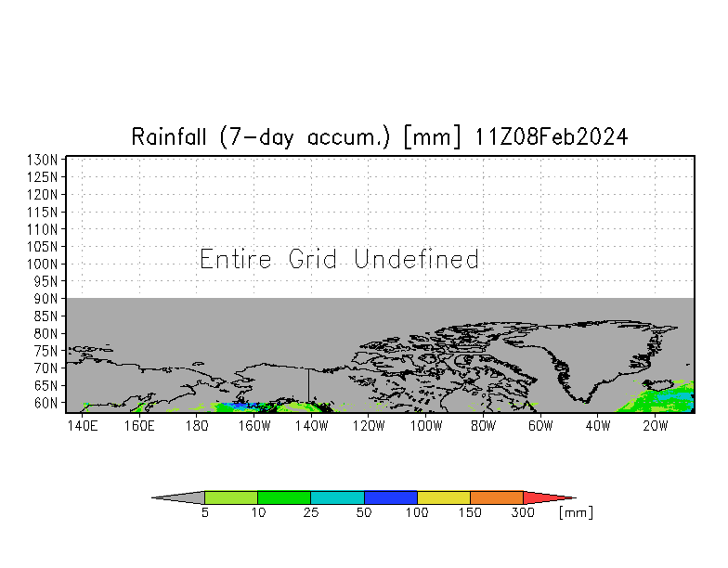
Task: Click the '140W' longitude label
Action: [312, 425]
